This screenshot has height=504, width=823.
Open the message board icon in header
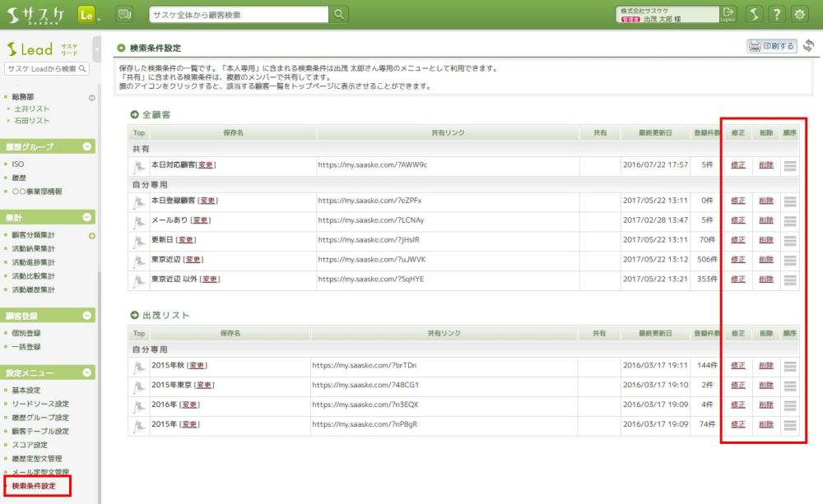[124, 14]
